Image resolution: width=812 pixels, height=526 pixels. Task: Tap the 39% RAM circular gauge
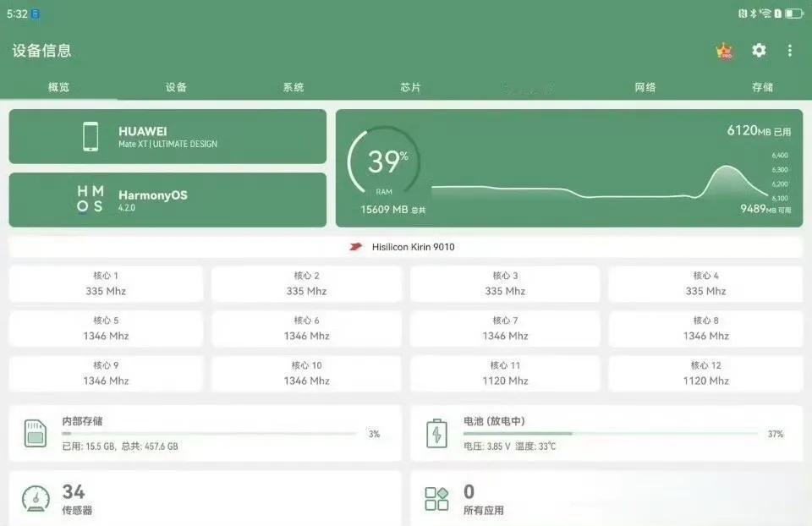[384, 162]
